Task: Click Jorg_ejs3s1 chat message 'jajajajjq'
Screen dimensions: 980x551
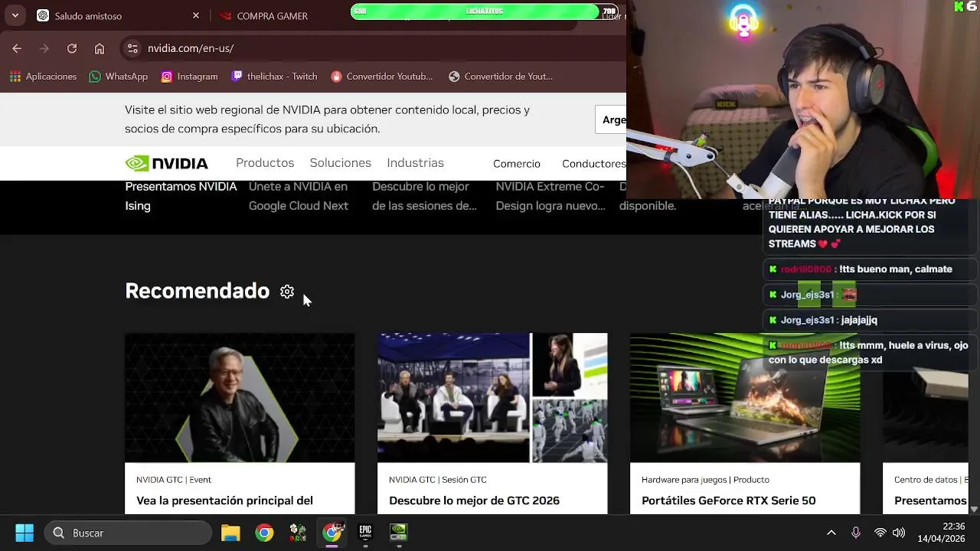Action: click(870, 320)
